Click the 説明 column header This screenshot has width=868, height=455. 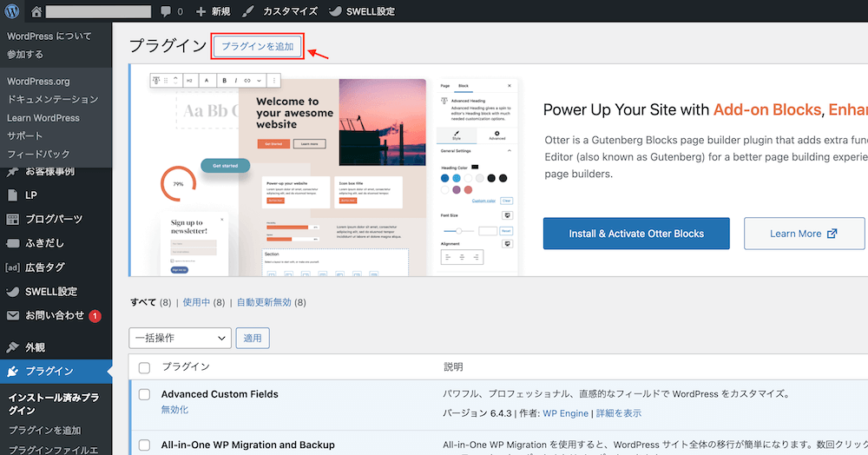pyautogui.click(x=453, y=367)
